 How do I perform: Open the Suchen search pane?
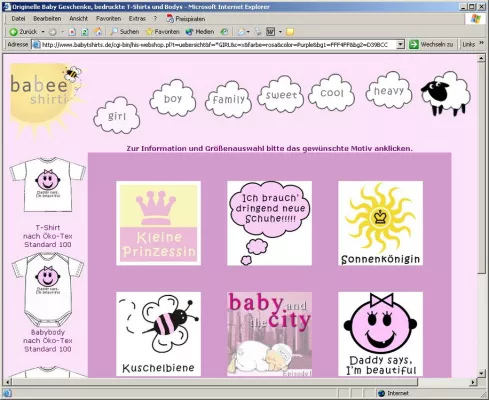(125, 32)
